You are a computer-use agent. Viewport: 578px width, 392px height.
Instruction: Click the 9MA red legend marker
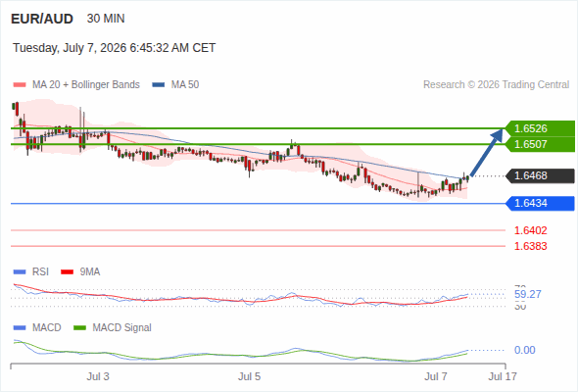(x=67, y=272)
